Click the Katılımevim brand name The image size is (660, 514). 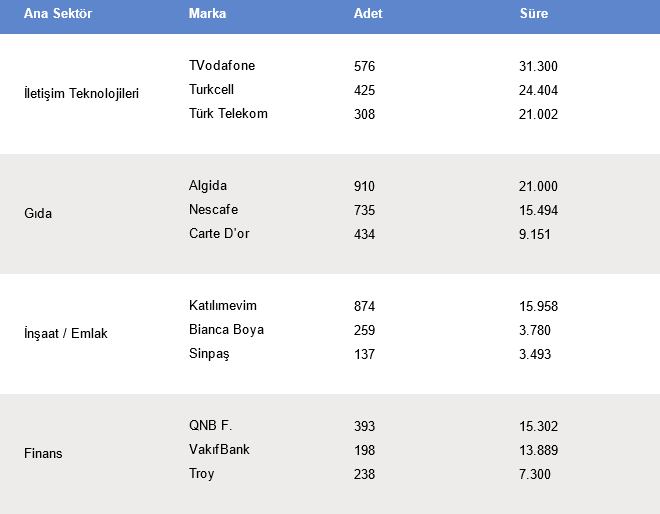(222, 306)
